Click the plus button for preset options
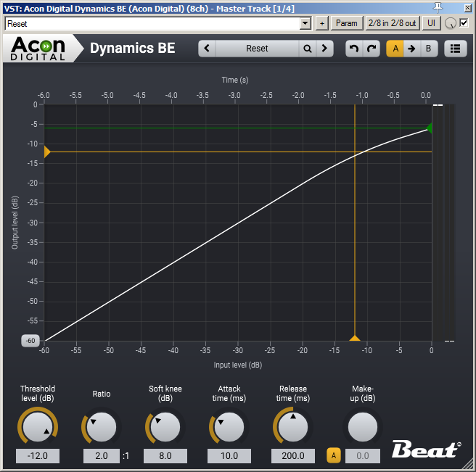Viewport: 476px width, 472px height. [x=322, y=23]
